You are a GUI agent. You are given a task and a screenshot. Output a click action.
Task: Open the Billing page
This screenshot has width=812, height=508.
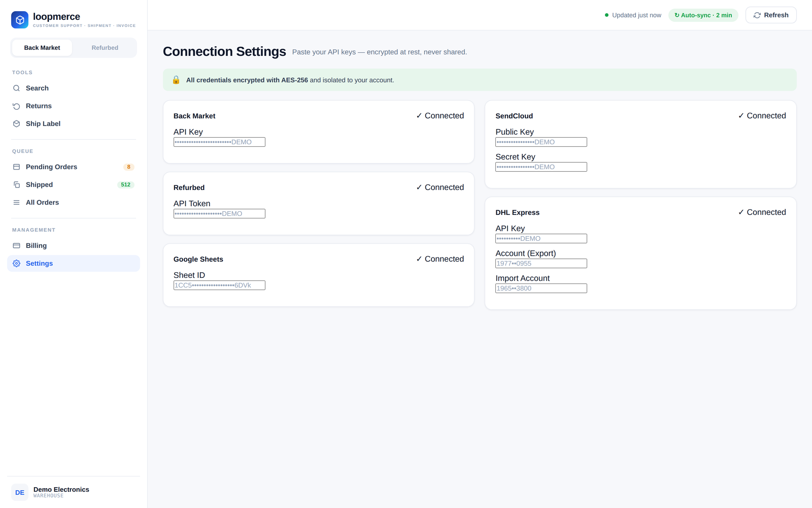pyautogui.click(x=74, y=246)
